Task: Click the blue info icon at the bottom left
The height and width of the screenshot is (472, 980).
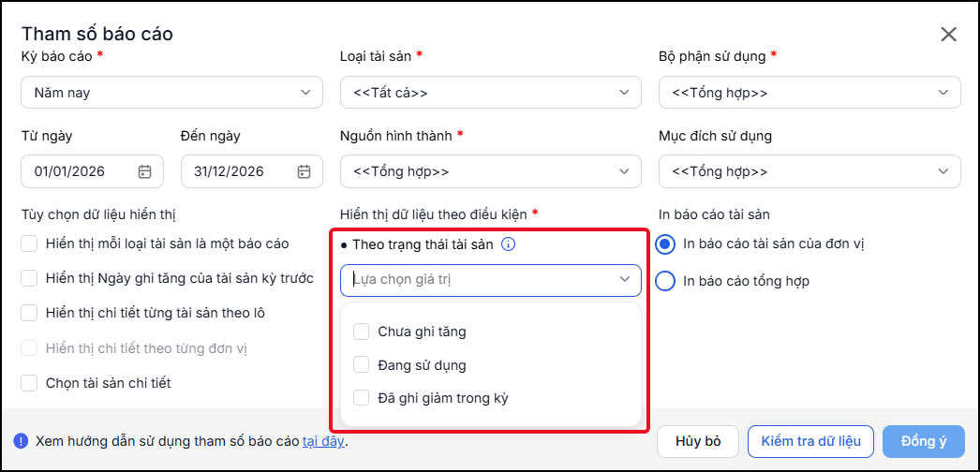Action: click(21, 441)
